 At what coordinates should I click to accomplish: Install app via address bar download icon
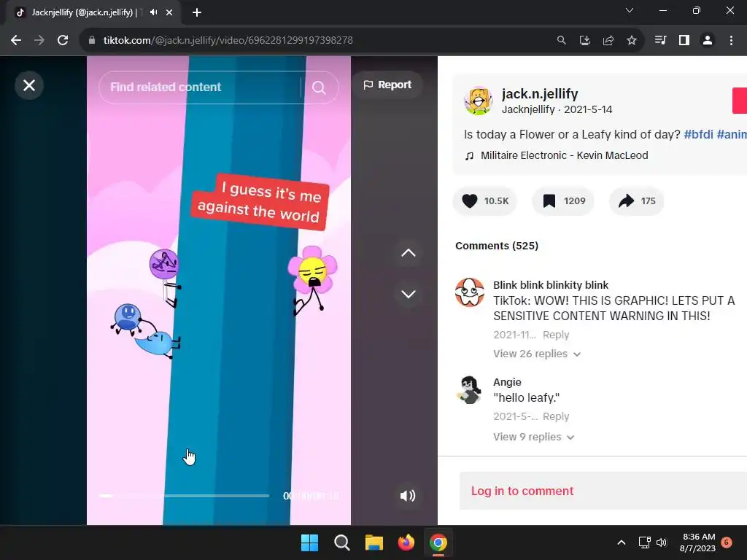(585, 41)
